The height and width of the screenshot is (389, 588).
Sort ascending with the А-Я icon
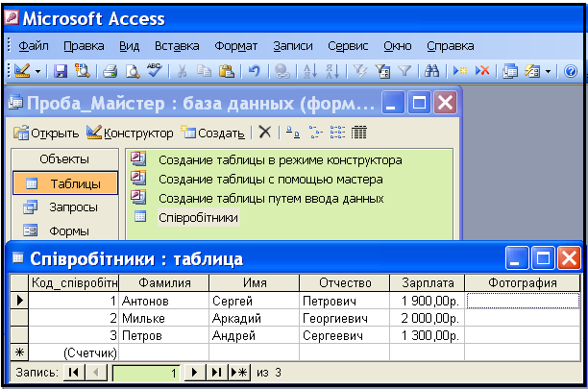point(310,70)
